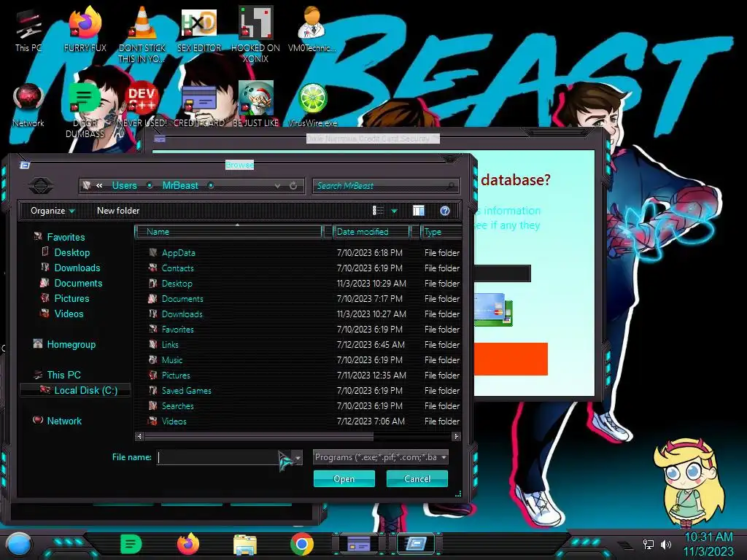Expand the address bar history dropdown
The height and width of the screenshot is (560, 747).
(x=278, y=186)
